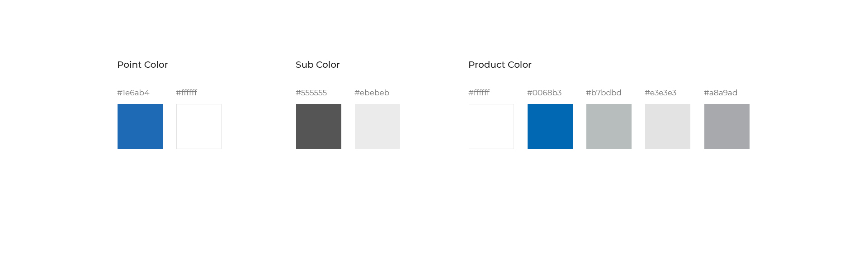868x253 pixels.
Task: Pick the #b7bdbd gray-green swatch
Action: [x=609, y=126]
